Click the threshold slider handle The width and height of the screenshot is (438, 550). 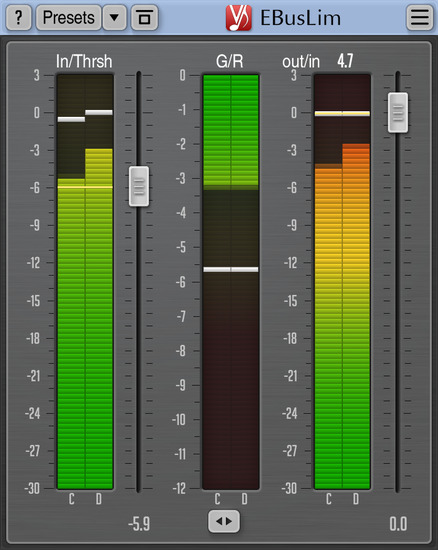139,186
